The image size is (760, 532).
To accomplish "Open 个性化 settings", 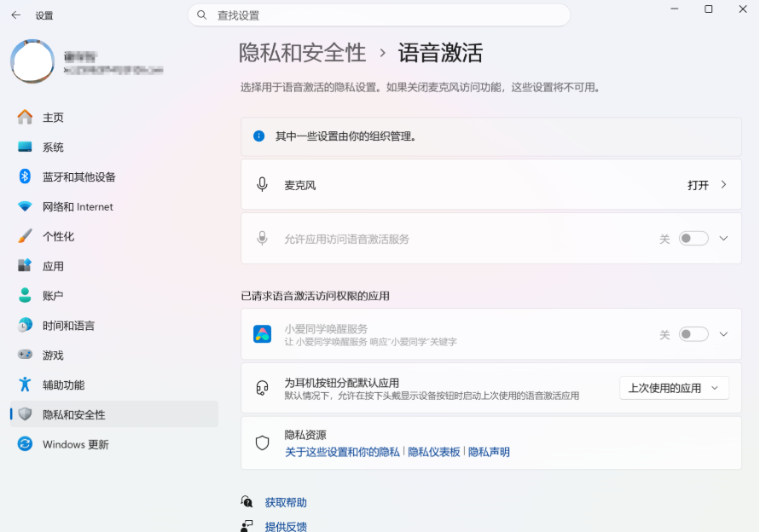I will [x=114, y=236].
